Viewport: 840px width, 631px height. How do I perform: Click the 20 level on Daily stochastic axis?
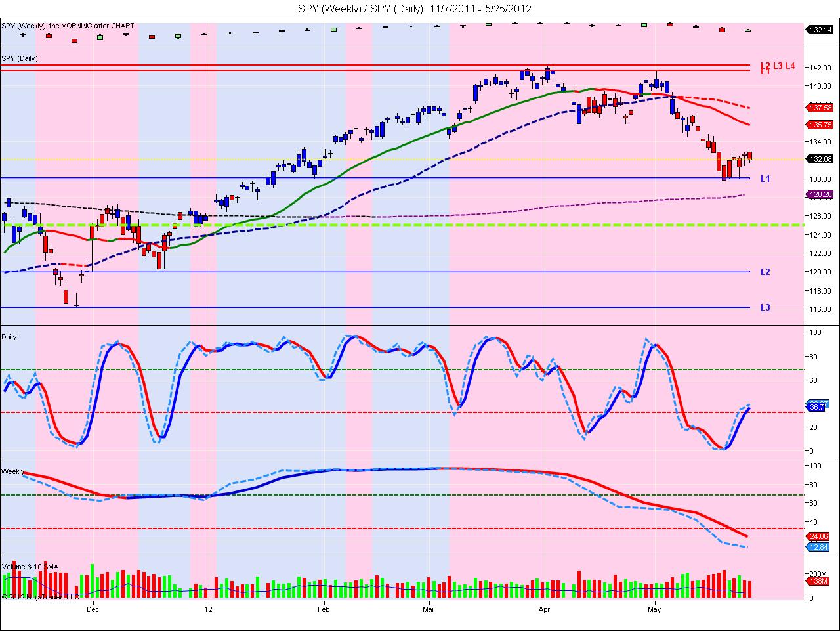point(814,427)
